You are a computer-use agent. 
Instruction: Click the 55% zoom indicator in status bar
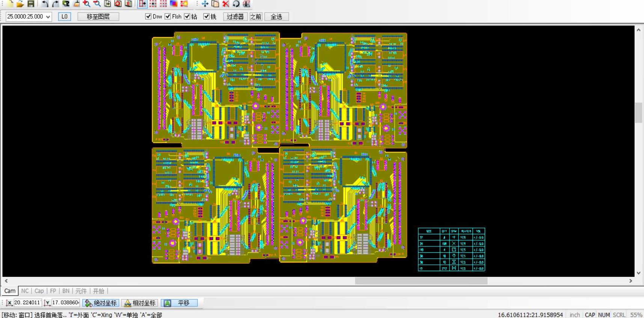tap(636, 315)
